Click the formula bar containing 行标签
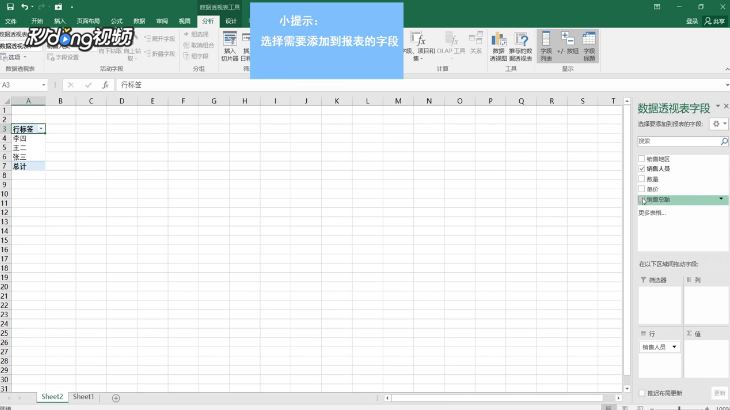The width and height of the screenshot is (730, 410). tap(419, 85)
